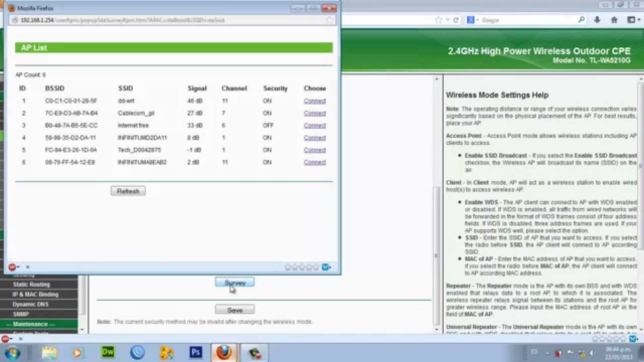
Task: Show hidden system tray icons arrow
Action: coord(548,352)
